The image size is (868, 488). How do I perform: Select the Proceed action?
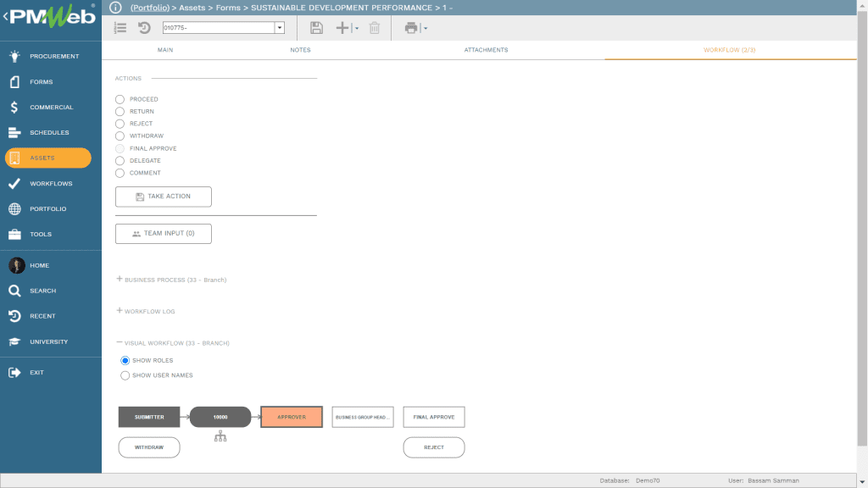click(x=120, y=100)
